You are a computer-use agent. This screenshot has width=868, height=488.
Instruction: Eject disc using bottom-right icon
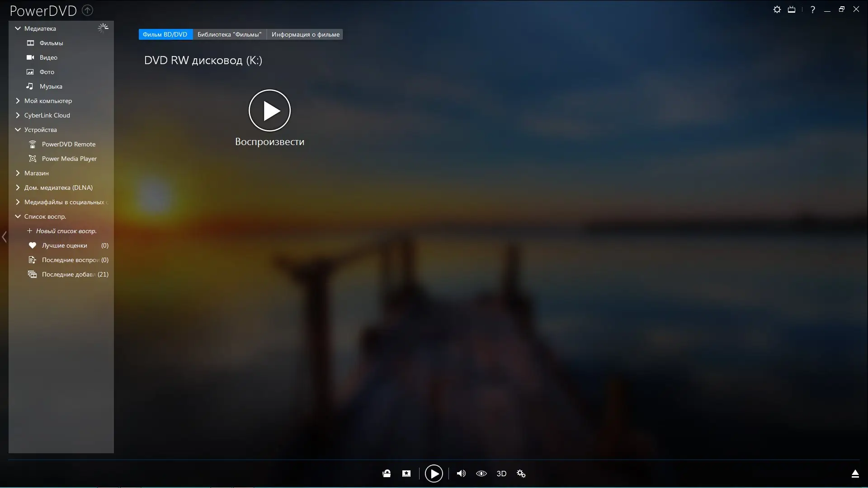(x=855, y=474)
